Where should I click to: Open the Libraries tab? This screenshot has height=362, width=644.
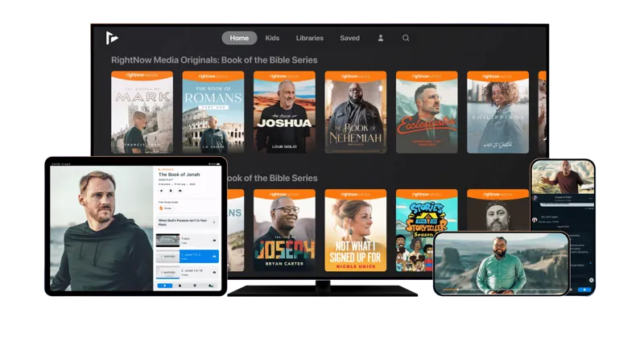pos(310,38)
